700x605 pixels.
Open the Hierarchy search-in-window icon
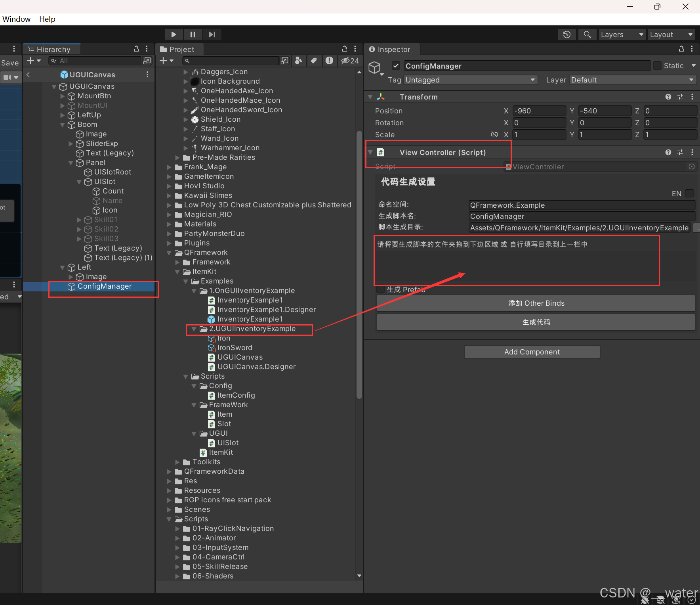coord(147,61)
